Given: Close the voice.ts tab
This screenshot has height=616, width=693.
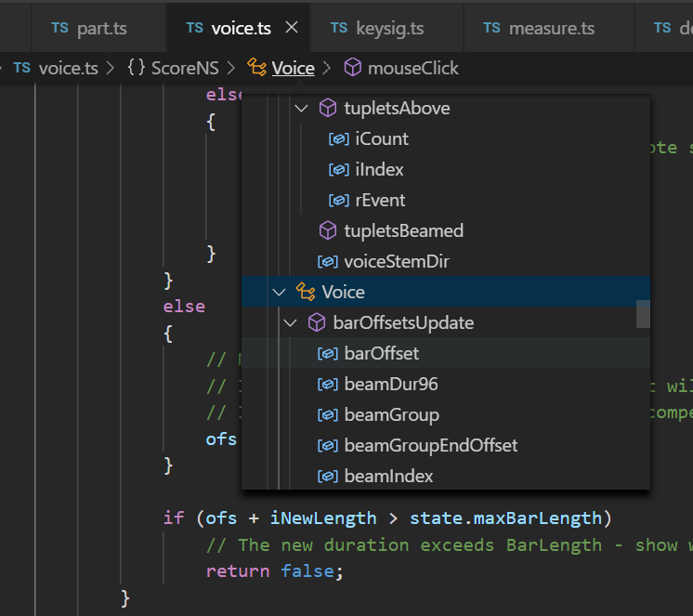Looking at the screenshot, I should (x=292, y=28).
